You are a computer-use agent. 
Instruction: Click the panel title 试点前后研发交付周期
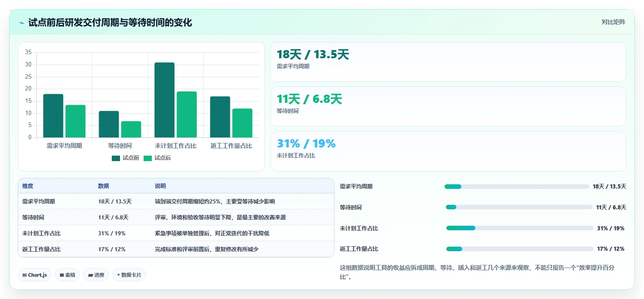pyautogui.click(x=110, y=22)
